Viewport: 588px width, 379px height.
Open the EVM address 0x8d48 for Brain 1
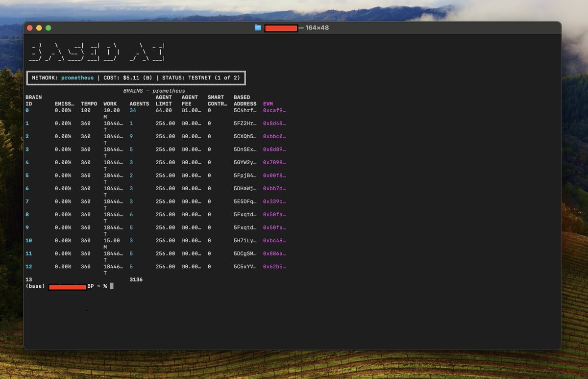click(x=273, y=123)
